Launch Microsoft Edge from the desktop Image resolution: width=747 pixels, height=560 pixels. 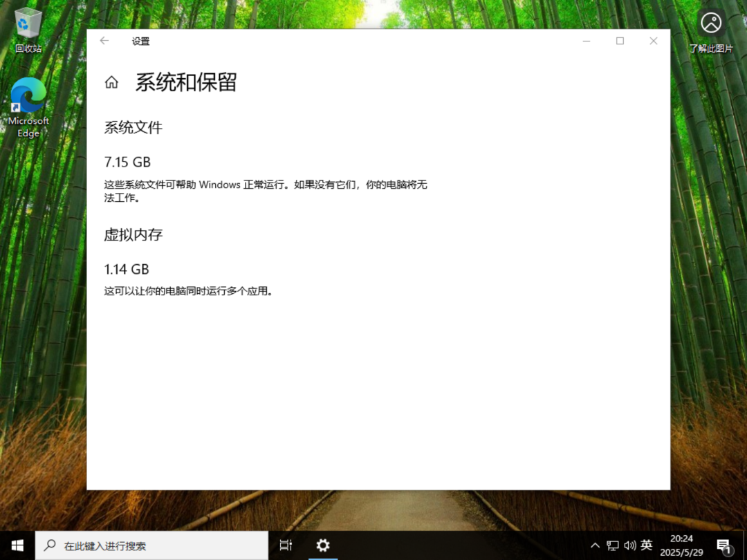(x=28, y=108)
